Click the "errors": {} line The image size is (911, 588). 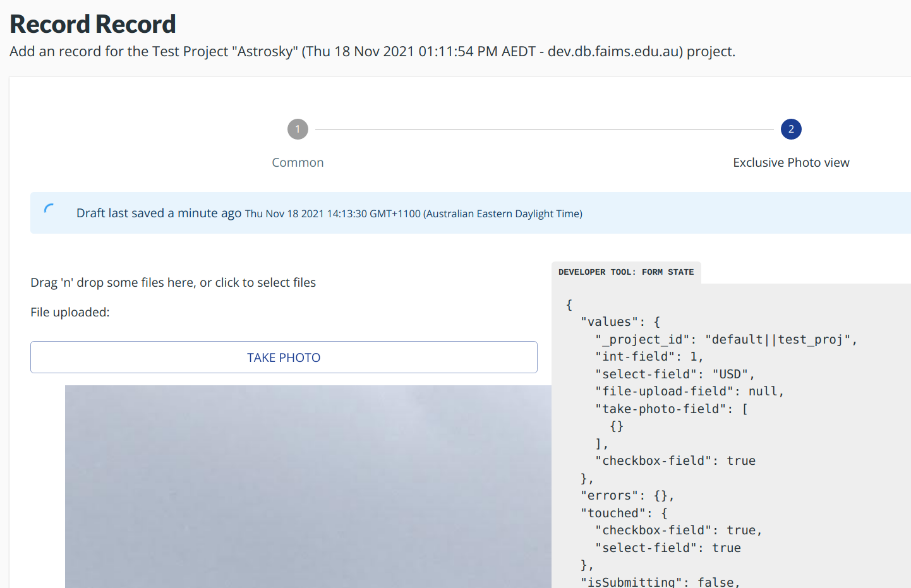627,495
